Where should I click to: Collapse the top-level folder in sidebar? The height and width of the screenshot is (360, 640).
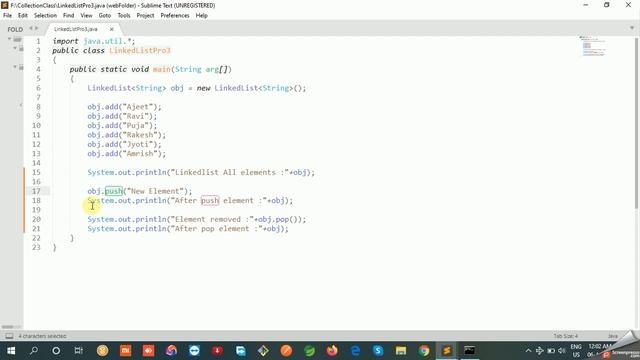click(x=9, y=39)
